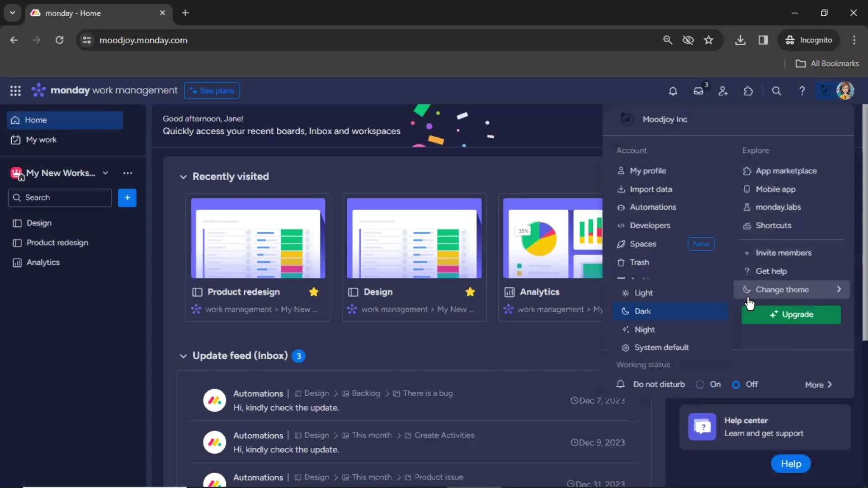Click the site info icon in the address bar

(87, 40)
